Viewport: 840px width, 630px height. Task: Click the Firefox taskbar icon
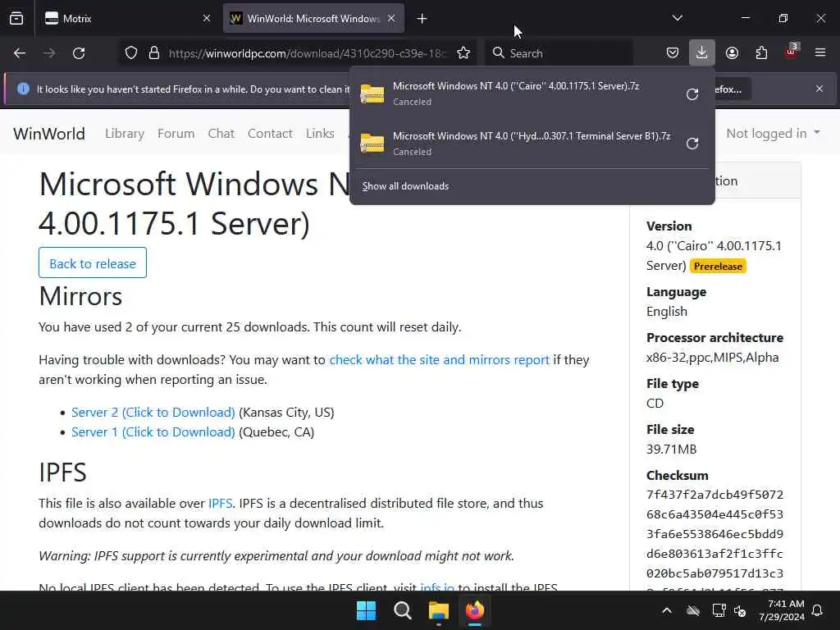tap(475, 610)
